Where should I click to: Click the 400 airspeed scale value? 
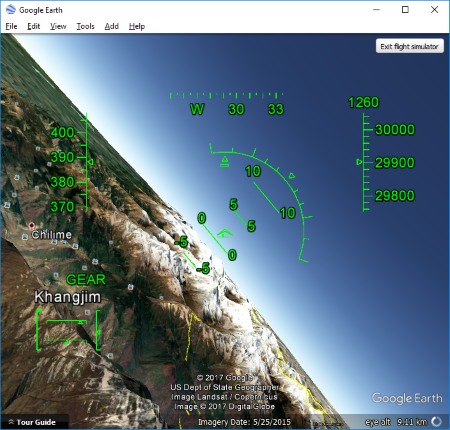62,133
